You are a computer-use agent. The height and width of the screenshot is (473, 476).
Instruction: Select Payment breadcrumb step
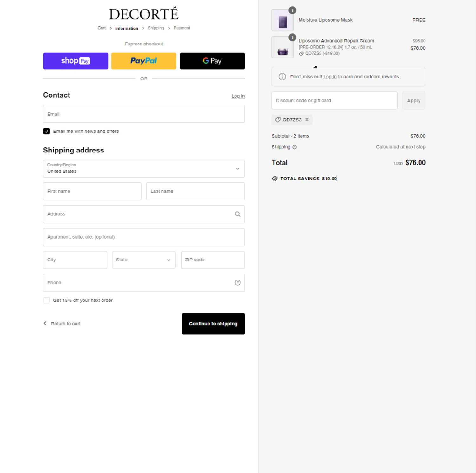(182, 28)
